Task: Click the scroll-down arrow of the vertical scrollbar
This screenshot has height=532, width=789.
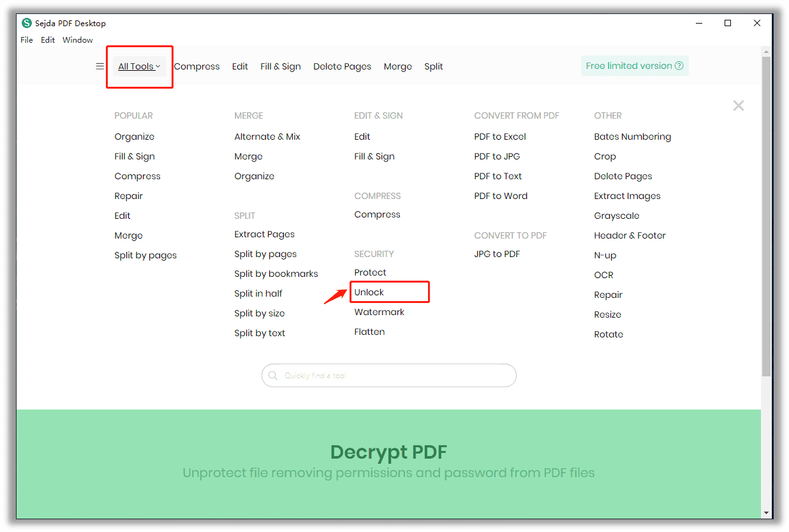Action: click(766, 513)
